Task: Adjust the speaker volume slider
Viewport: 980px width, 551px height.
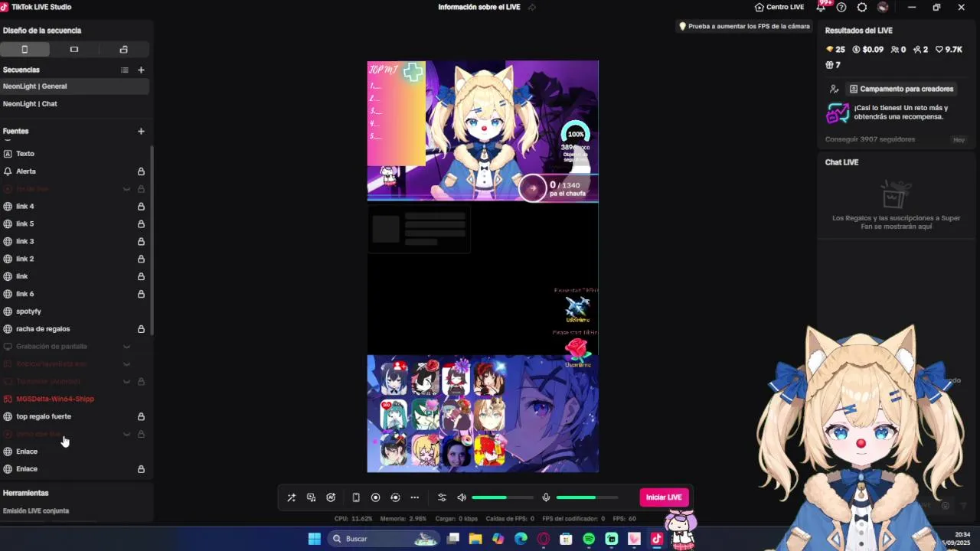Action: [x=502, y=497]
